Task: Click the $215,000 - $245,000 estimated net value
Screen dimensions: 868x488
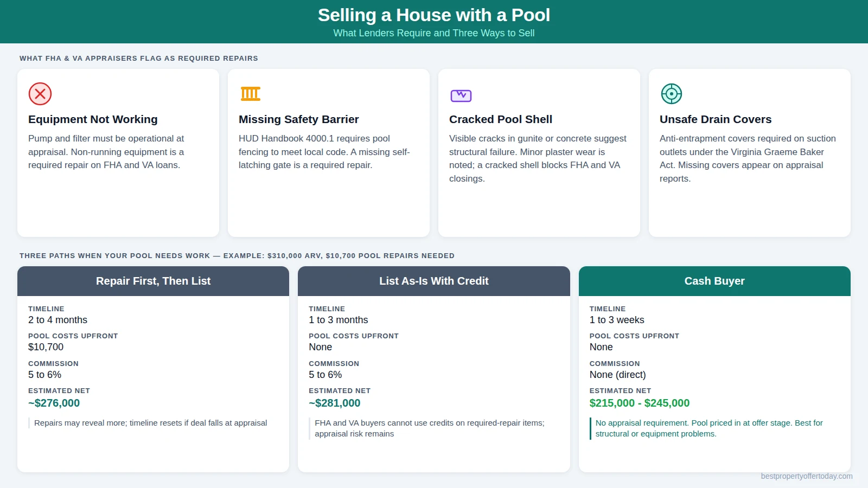Action: [x=640, y=403]
